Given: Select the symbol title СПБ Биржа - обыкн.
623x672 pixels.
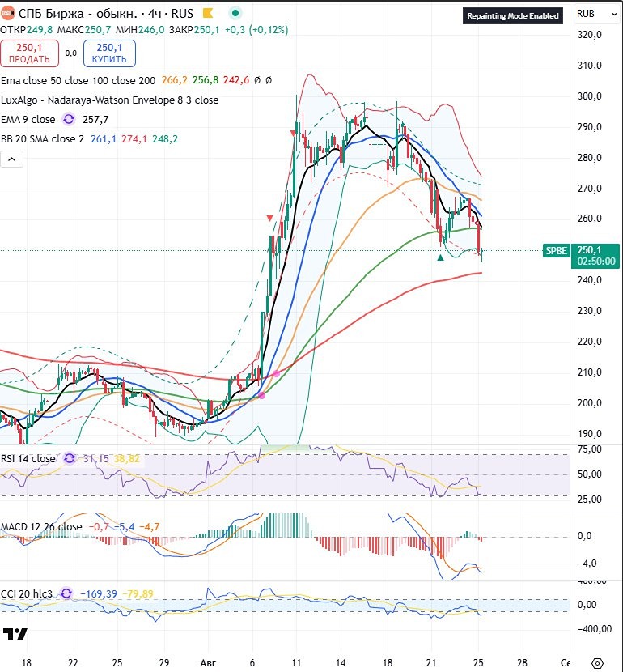Looking at the screenshot, I should (x=77, y=13).
